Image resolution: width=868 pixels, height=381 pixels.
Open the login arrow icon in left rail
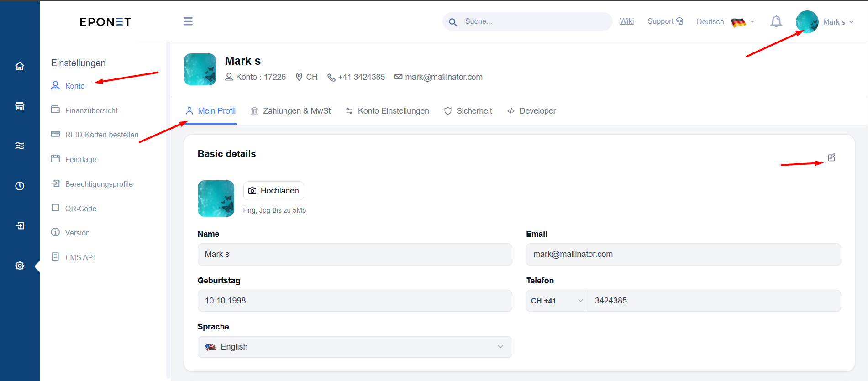click(20, 225)
